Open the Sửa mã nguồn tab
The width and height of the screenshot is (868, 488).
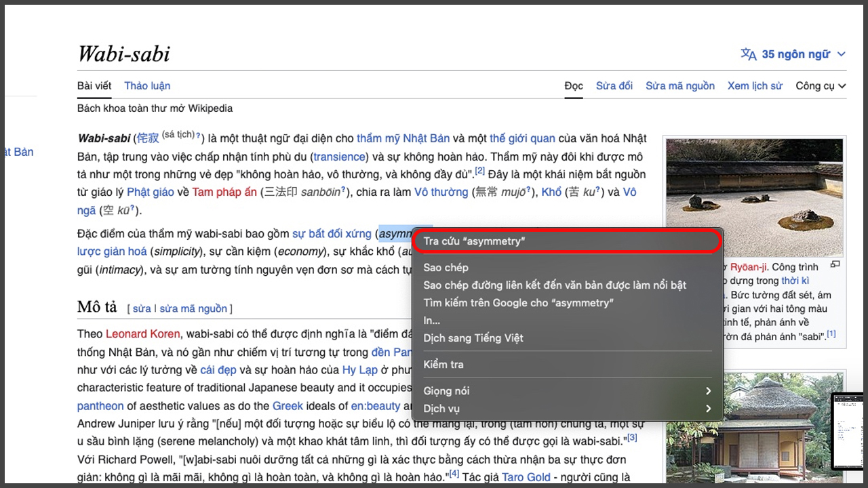pyautogui.click(x=680, y=86)
